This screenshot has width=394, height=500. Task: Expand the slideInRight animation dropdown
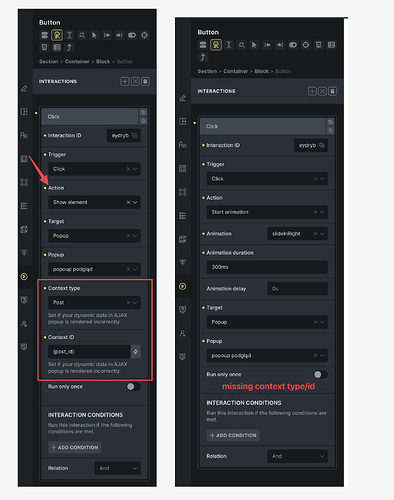[297, 234]
